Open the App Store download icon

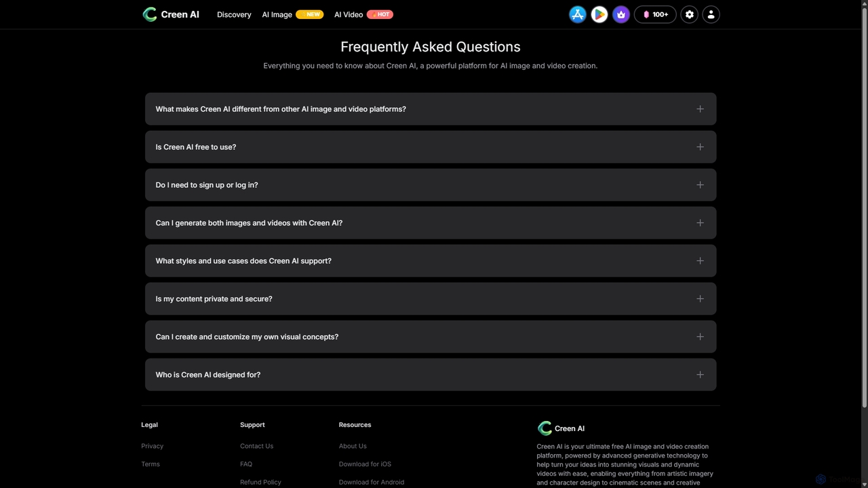[x=578, y=14]
